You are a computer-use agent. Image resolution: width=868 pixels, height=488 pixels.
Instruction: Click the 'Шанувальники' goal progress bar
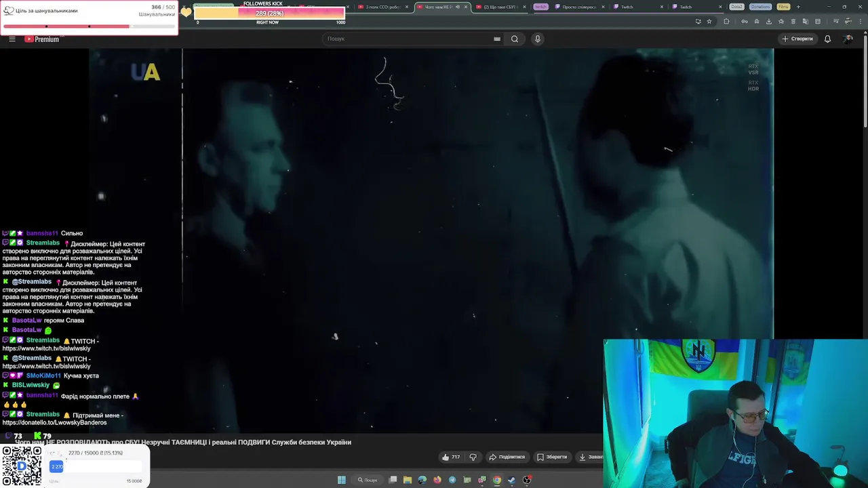tap(90, 26)
